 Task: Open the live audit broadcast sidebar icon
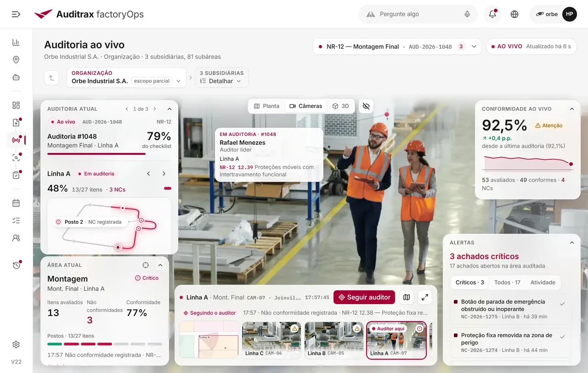pos(16,140)
